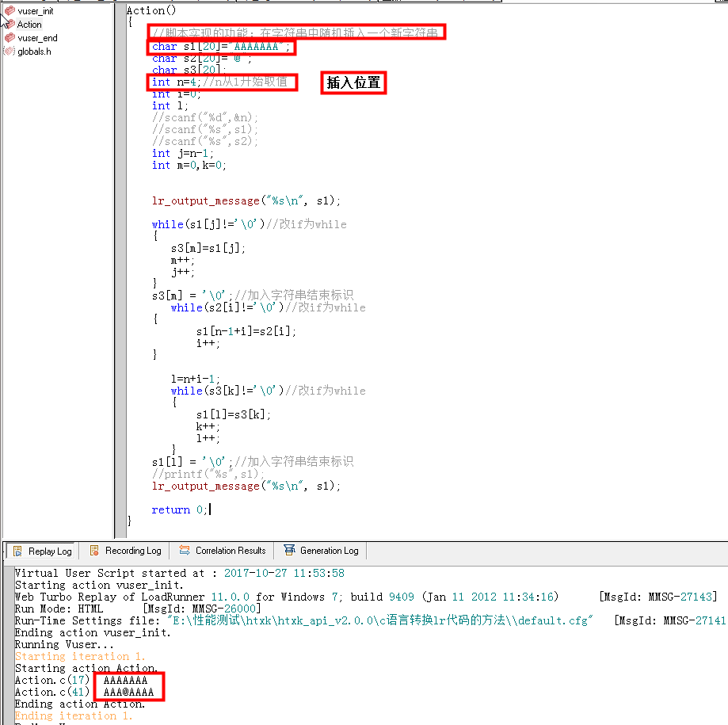Click the vuser_end action icon
728x725 pixels.
[x=10, y=37]
